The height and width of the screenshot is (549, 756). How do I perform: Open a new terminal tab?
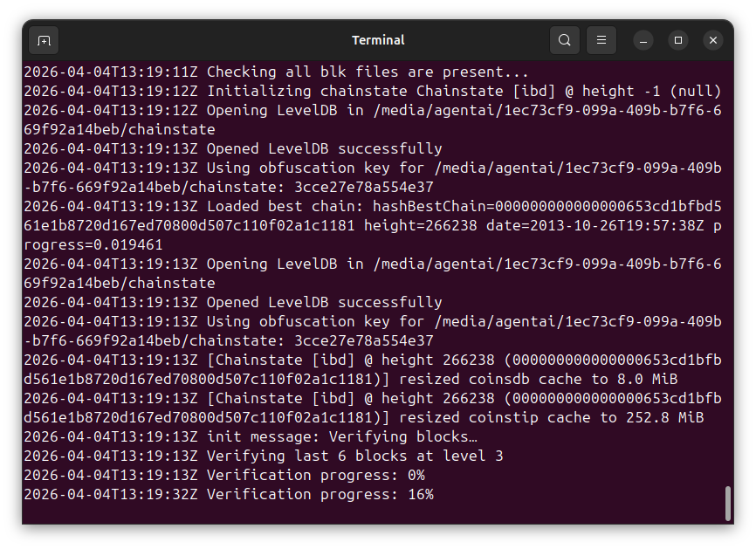[45, 40]
